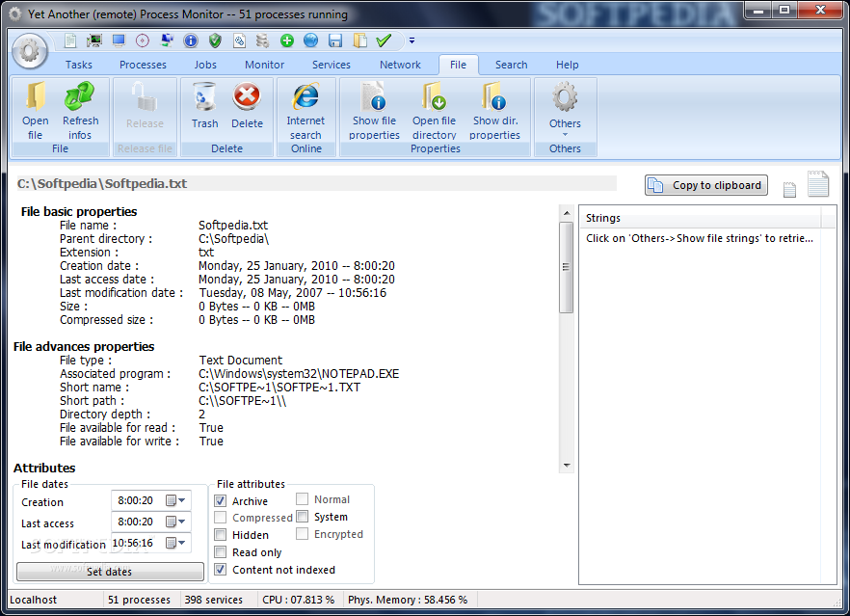Expand the Others gear dropdown
The image size is (850, 616).
click(x=565, y=108)
